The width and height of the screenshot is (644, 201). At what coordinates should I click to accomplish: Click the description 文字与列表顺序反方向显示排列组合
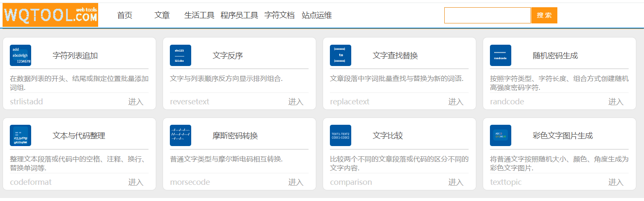tap(226, 79)
